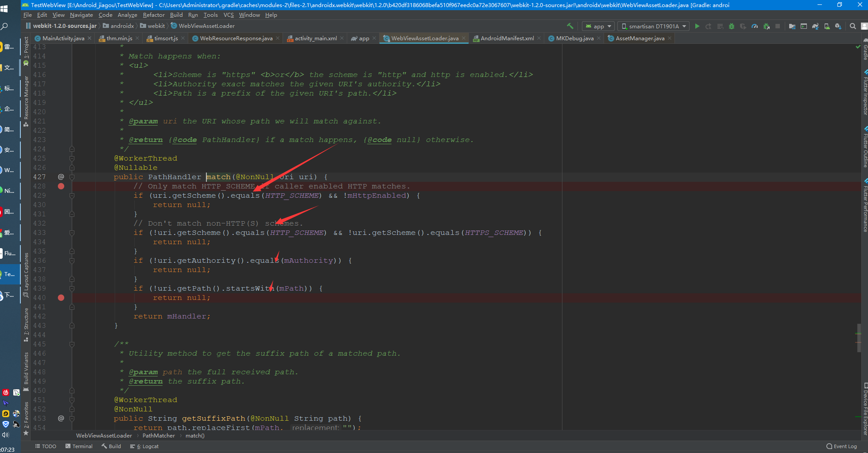Click Attach Debugger to Android Process icon
This screenshot has width=868, height=453.
pyautogui.click(x=766, y=26)
